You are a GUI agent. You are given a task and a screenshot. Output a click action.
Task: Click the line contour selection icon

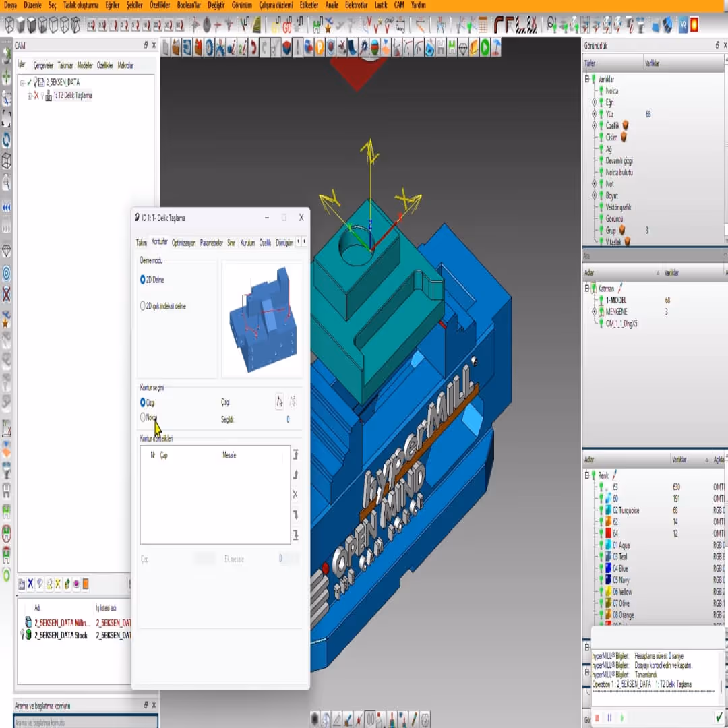(x=280, y=402)
